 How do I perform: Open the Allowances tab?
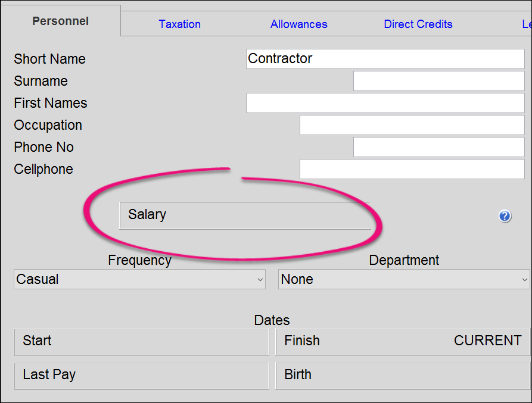(x=298, y=24)
